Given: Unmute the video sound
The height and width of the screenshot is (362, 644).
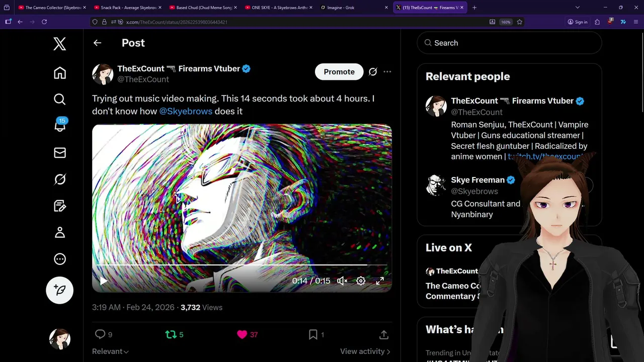Looking at the screenshot, I should (x=342, y=281).
